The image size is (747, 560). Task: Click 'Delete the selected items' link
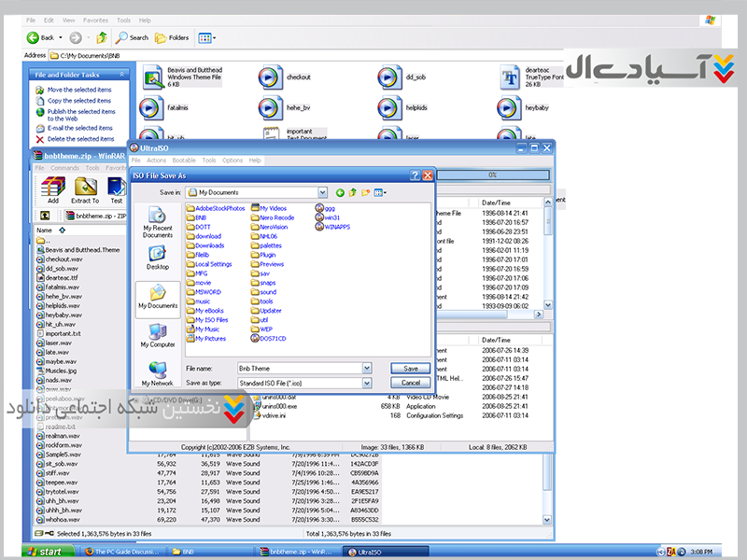[80, 139]
